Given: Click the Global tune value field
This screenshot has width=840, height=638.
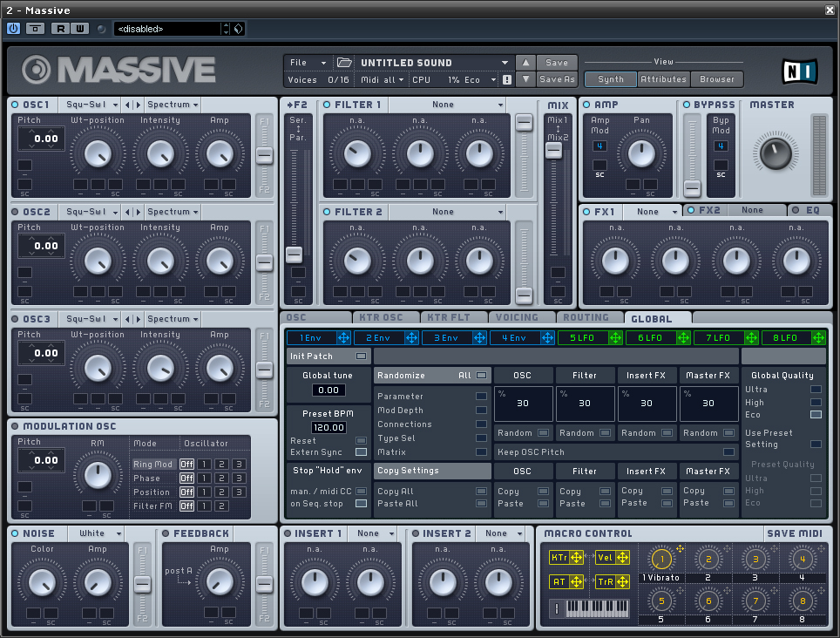Looking at the screenshot, I should [x=329, y=390].
